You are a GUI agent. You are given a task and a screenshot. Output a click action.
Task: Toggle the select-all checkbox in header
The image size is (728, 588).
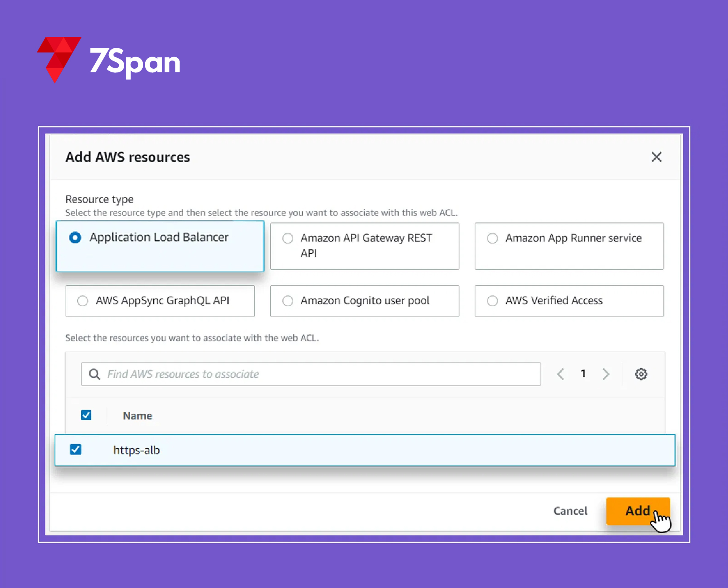(86, 415)
